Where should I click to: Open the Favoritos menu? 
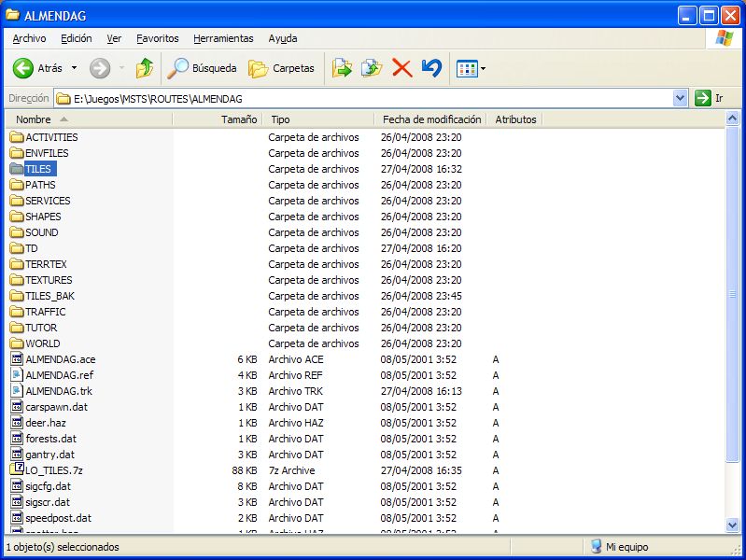[157, 38]
